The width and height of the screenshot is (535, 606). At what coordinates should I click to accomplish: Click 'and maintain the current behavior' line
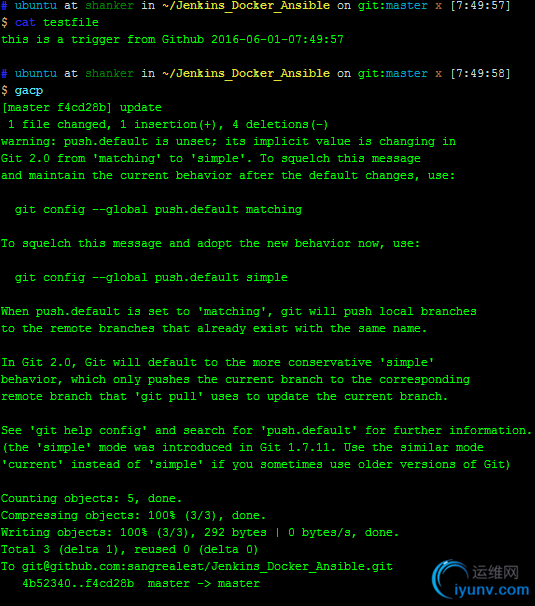[228, 175]
